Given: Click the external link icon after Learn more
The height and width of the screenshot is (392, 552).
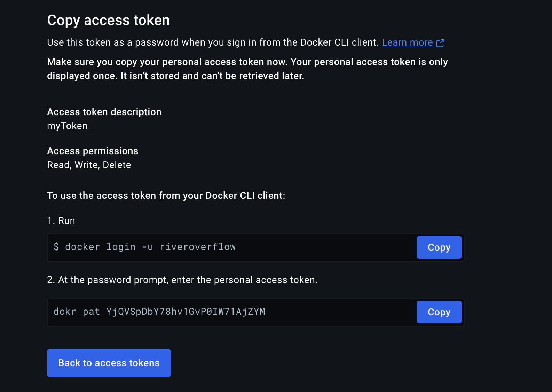Looking at the screenshot, I should tap(440, 43).
